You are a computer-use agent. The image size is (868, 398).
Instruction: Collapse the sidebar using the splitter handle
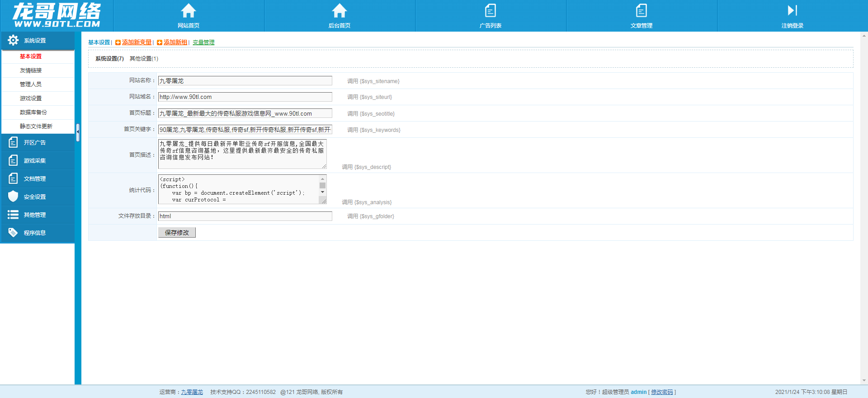click(78, 132)
